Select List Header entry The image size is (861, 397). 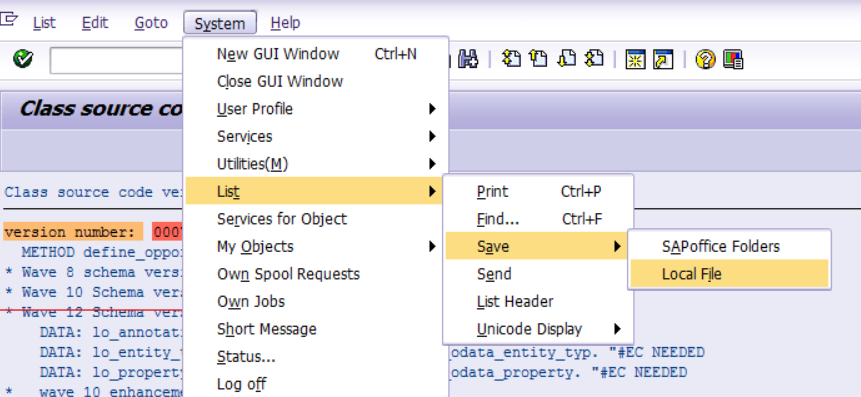[x=538, y=301]
